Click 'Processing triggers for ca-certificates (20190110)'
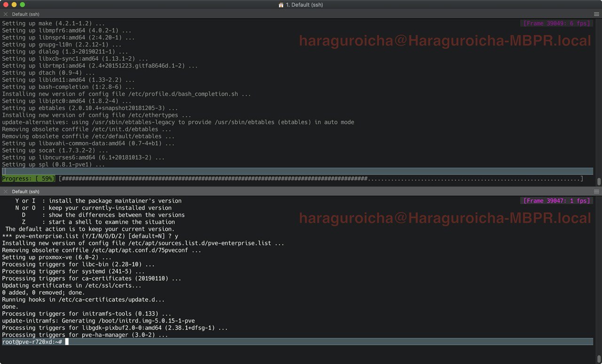The height and width of the screenshot is (364, 602). point(92,278)
